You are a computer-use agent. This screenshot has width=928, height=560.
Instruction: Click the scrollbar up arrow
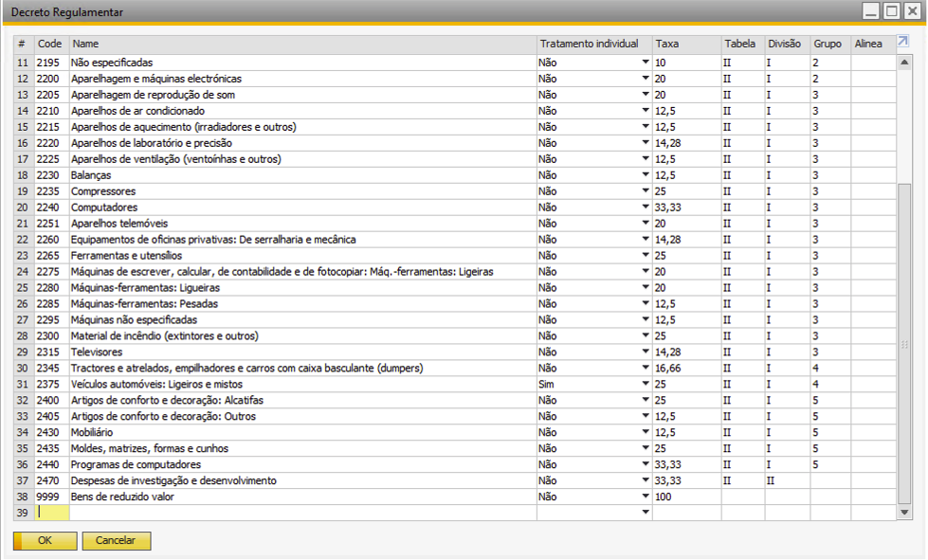click(x=905, y=62)
